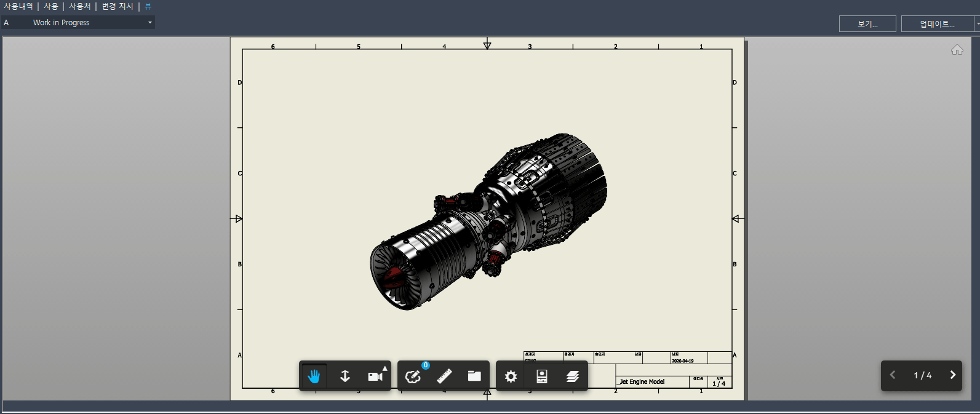
Task: Switch to the 변경 지시 tab
Action: coord(118,6)
